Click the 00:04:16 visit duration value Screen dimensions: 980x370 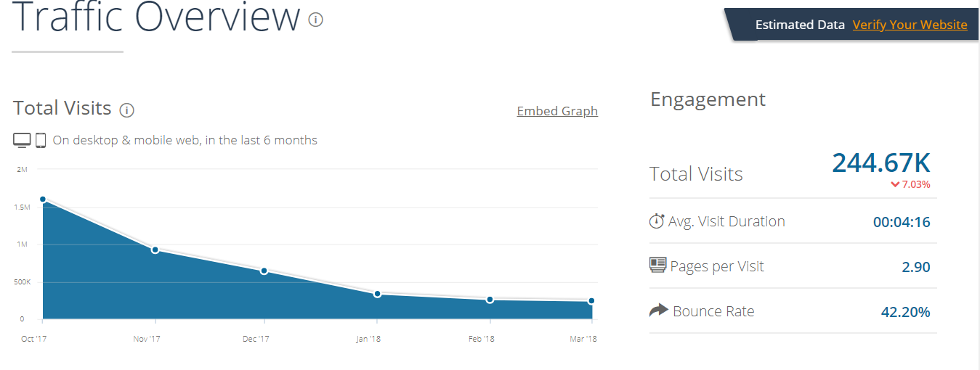pyautogui.click(x=901, y=222)
